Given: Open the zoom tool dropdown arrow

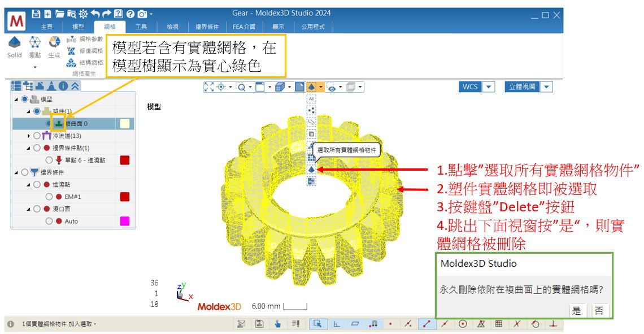Looking at the screenshot, I should point(250,86).
